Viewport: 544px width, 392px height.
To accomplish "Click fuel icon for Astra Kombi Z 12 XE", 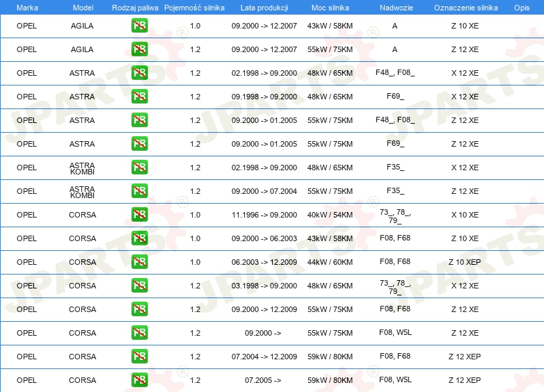I will [x=139, y=190].
